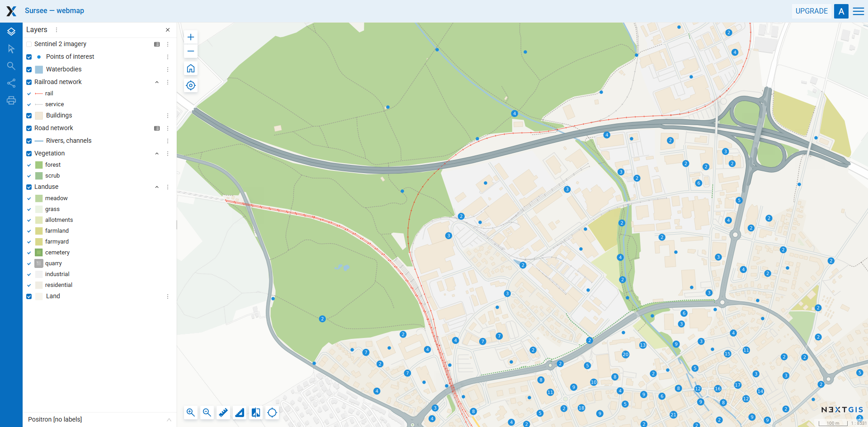Select the identify cursor tool
This screenshot has width=868, height=427.
[11, 49]
